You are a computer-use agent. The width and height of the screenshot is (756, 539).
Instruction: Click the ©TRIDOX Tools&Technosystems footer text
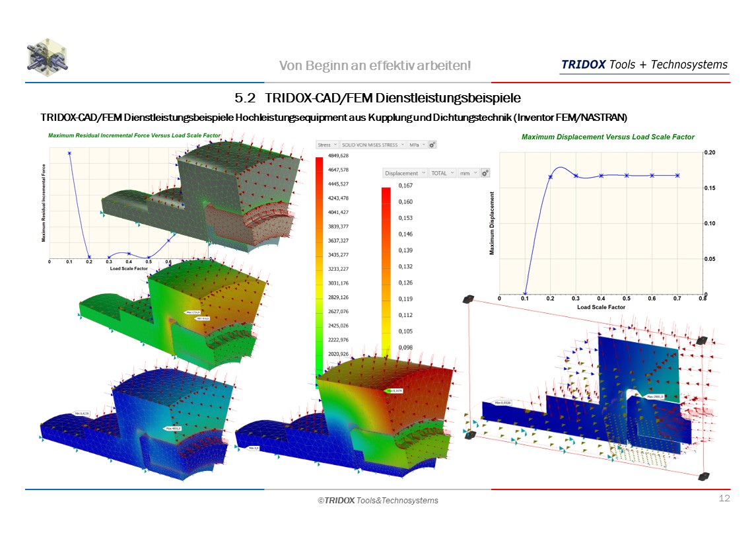378,501
